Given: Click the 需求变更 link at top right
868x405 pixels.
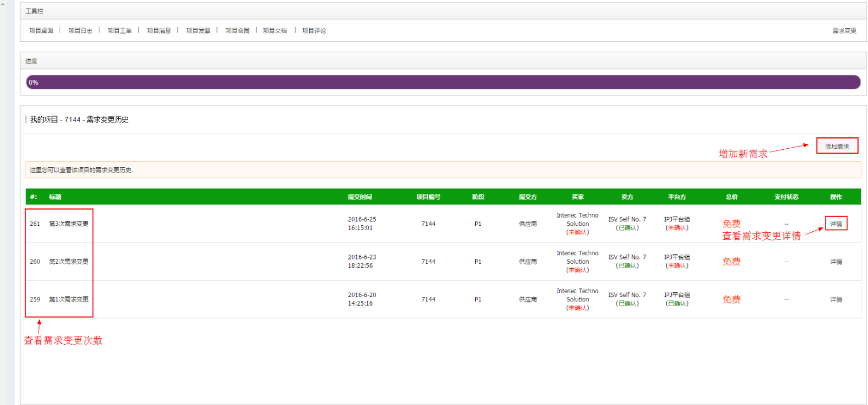Looking at the screenshot, I should 844,31.
